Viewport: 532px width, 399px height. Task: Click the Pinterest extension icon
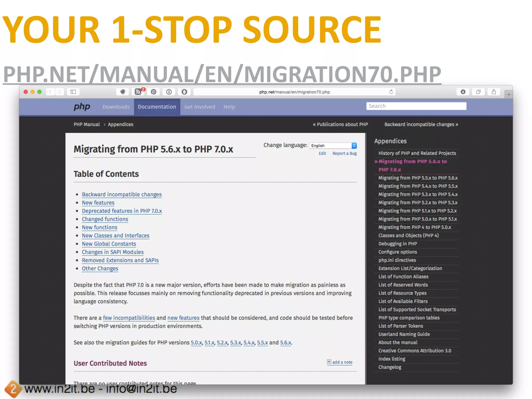click(x=154, y=92)
